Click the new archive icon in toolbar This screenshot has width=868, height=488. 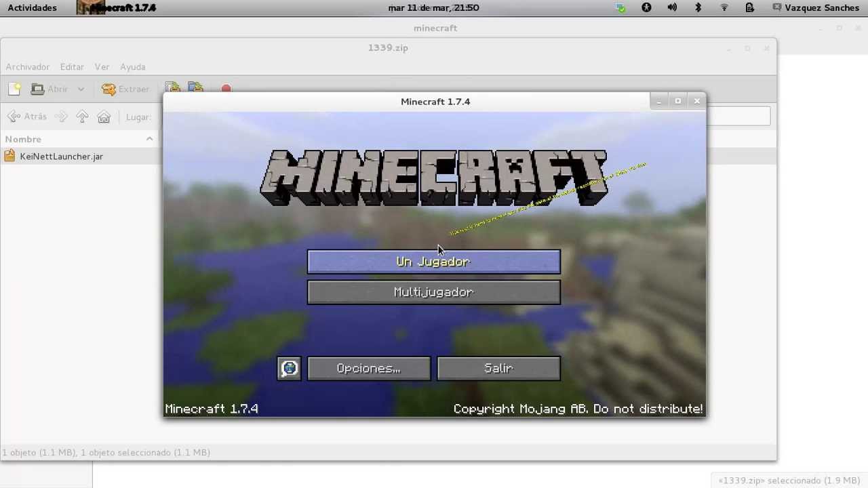[14, 89]
